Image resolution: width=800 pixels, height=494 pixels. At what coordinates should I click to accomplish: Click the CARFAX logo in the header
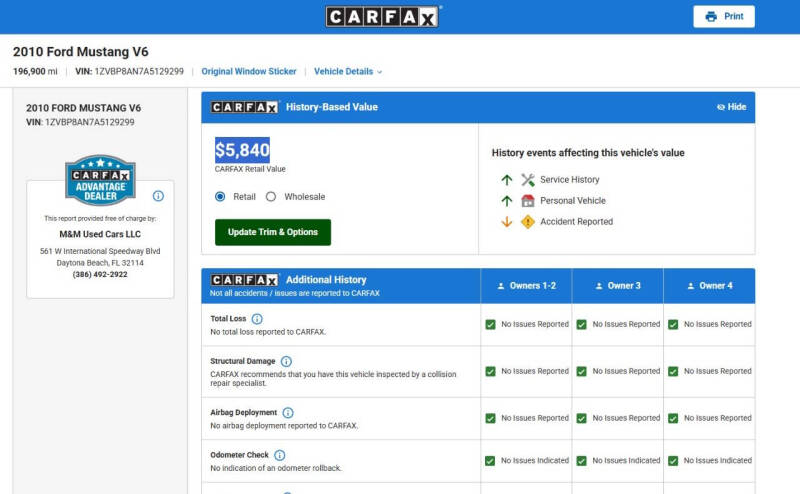tap(383, 17)
